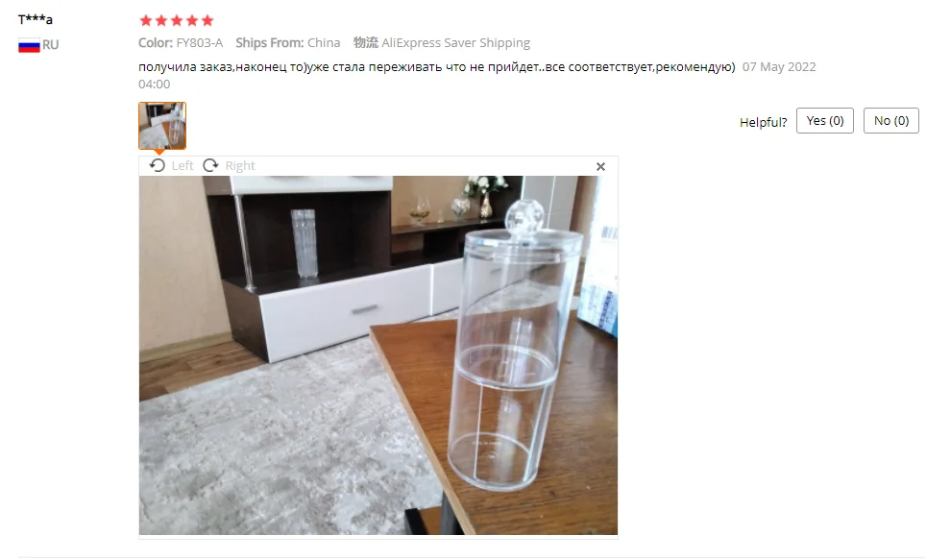Click AliExpress Saver Shipping text
The width and height of the screenshot is (926, 560).
(456, 42)
